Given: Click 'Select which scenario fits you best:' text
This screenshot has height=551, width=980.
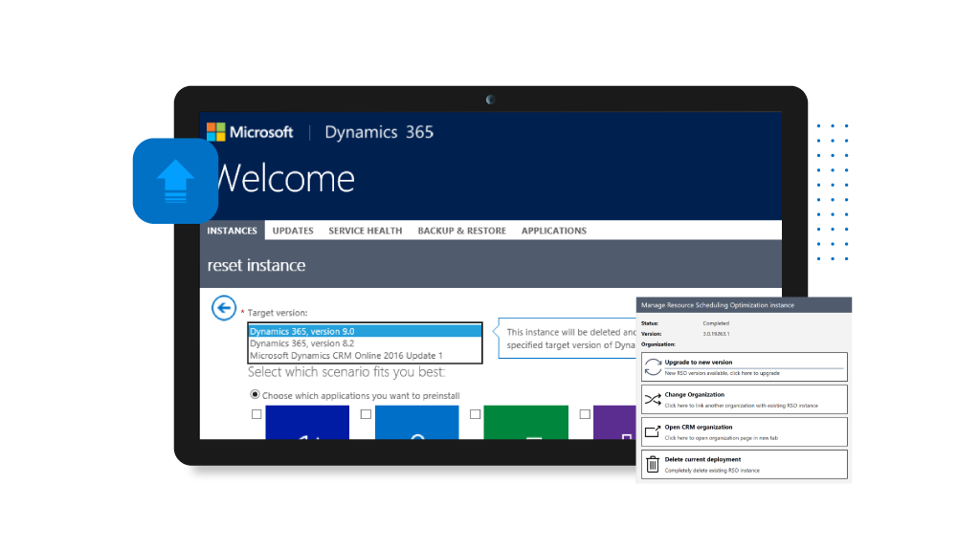Looking at the screenshot, I should [346, 372].
